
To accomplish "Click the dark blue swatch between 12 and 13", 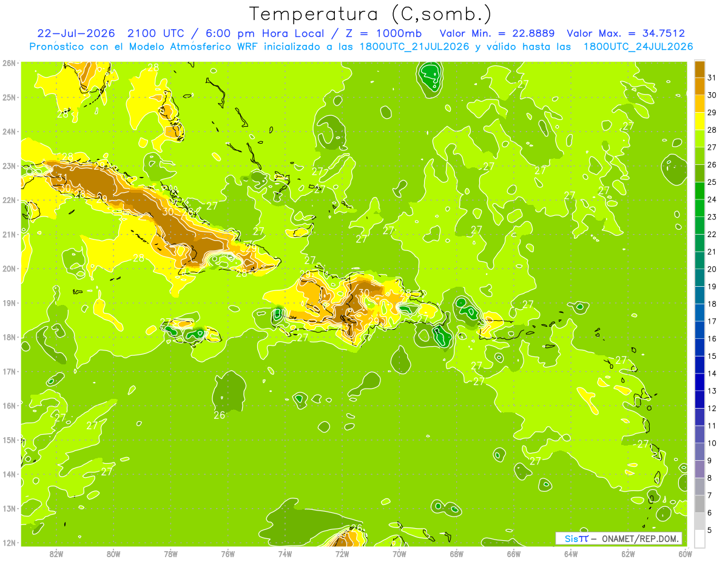I will [x=700, y=399].
